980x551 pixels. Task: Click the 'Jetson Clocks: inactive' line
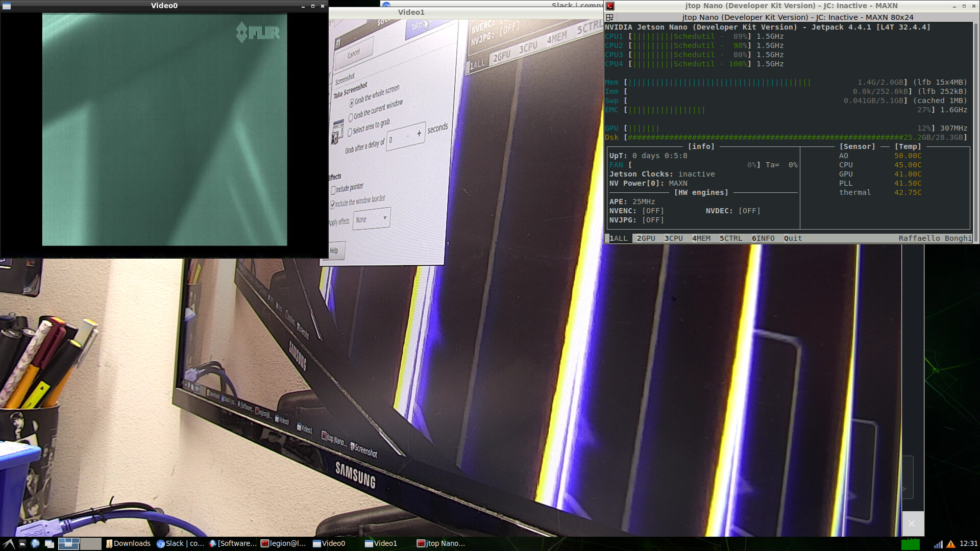point(662,174)
